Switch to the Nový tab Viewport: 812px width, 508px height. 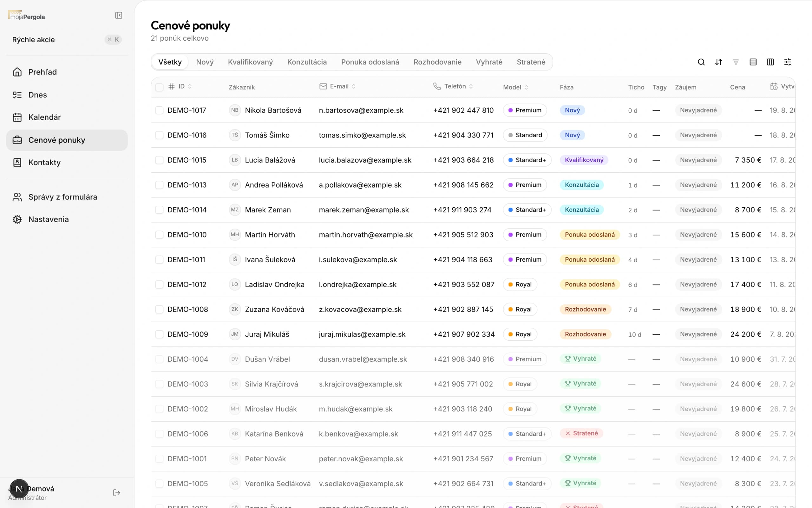tap(205, 62)
